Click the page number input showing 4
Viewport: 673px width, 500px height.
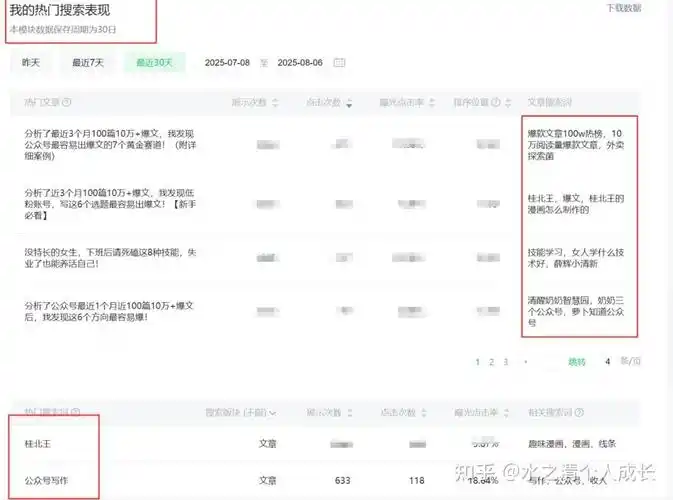pos(607,362)
